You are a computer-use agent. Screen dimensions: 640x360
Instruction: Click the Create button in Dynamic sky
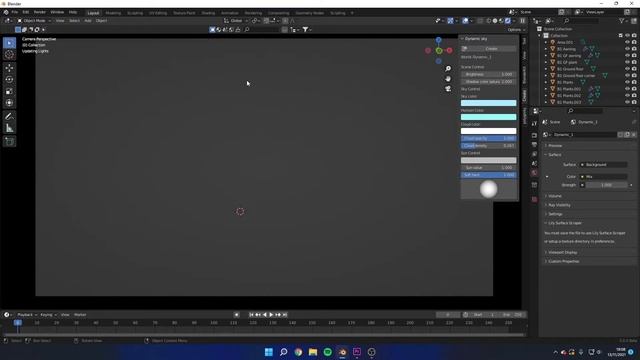489,49
